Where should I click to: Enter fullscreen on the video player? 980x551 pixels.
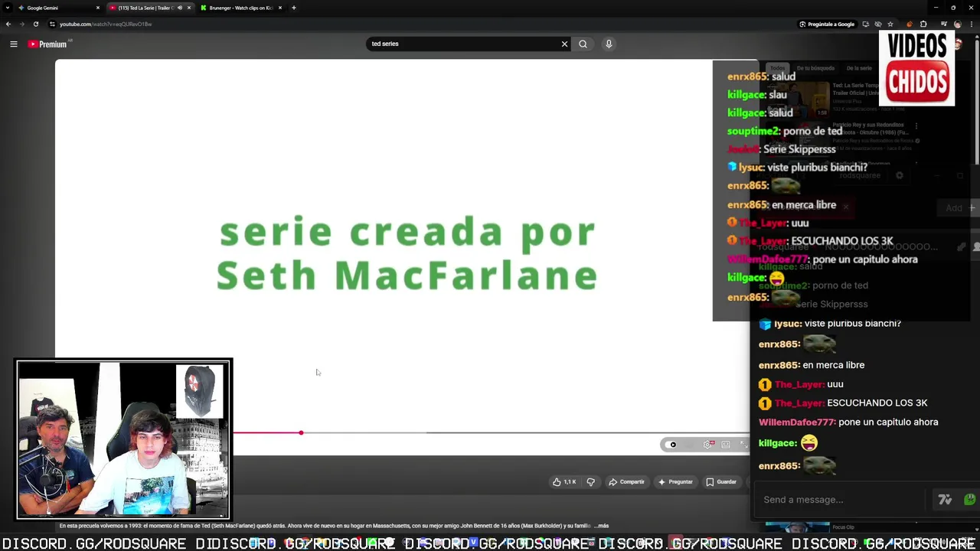743,445
